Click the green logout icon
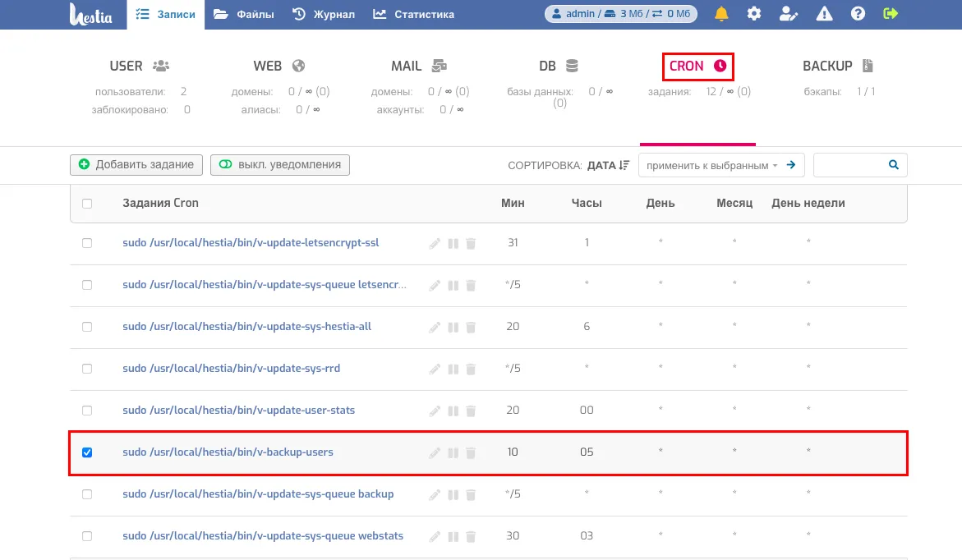 click(x=891, y=14)
